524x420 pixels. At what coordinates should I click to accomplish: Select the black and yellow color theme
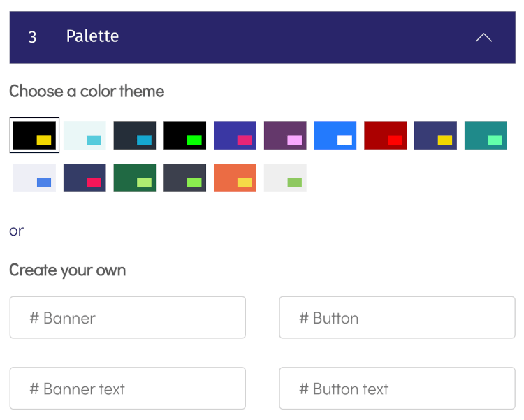pyautogui.click(x=34, y=135)
